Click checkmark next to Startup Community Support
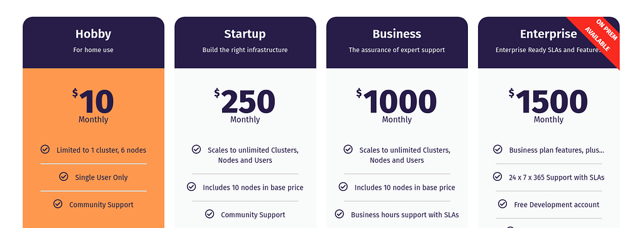 [209, 214]
